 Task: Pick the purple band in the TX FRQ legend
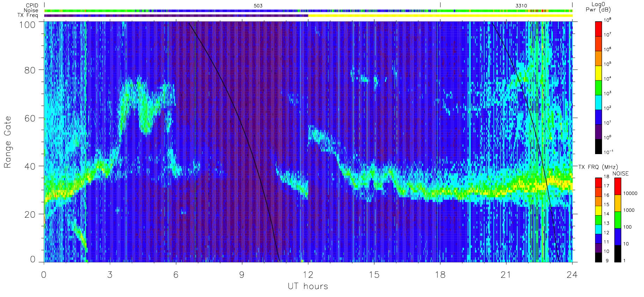click(x=598, y=248)
